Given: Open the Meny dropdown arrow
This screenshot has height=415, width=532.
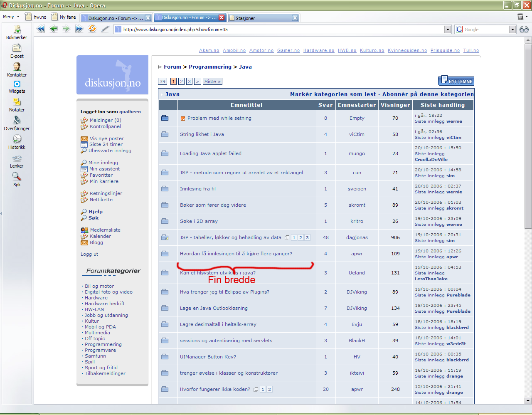Looking at the screenshot, I should click(x=18, y=17).
